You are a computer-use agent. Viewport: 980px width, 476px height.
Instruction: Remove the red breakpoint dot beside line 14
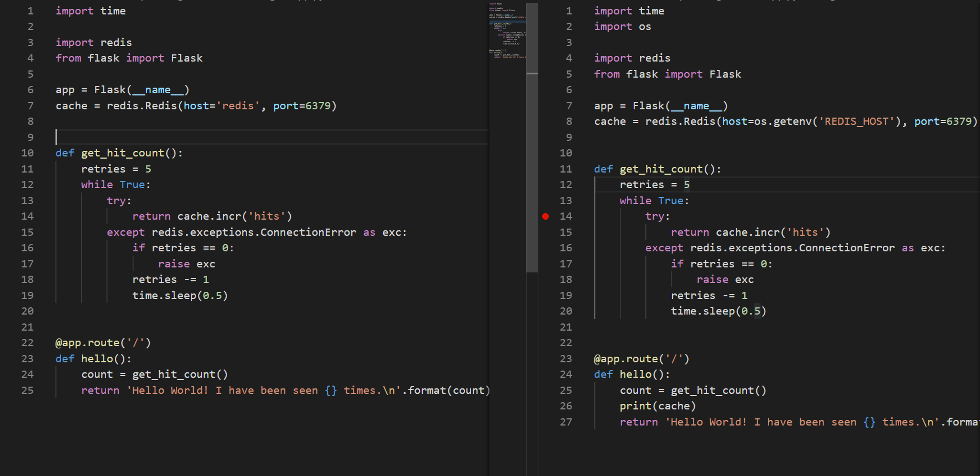(x=545, y=216)
